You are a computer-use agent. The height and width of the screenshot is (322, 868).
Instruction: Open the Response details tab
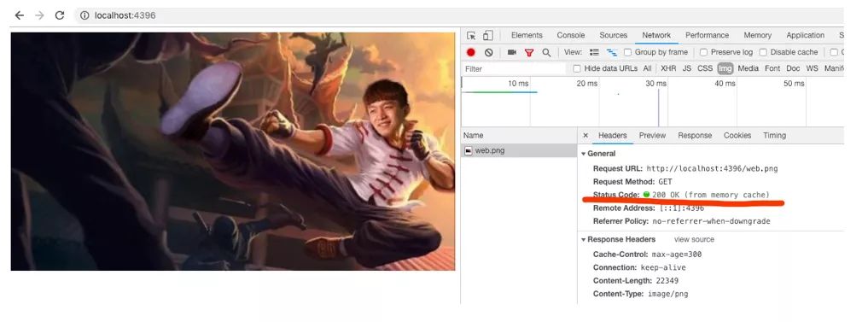[x=695, y=135]
